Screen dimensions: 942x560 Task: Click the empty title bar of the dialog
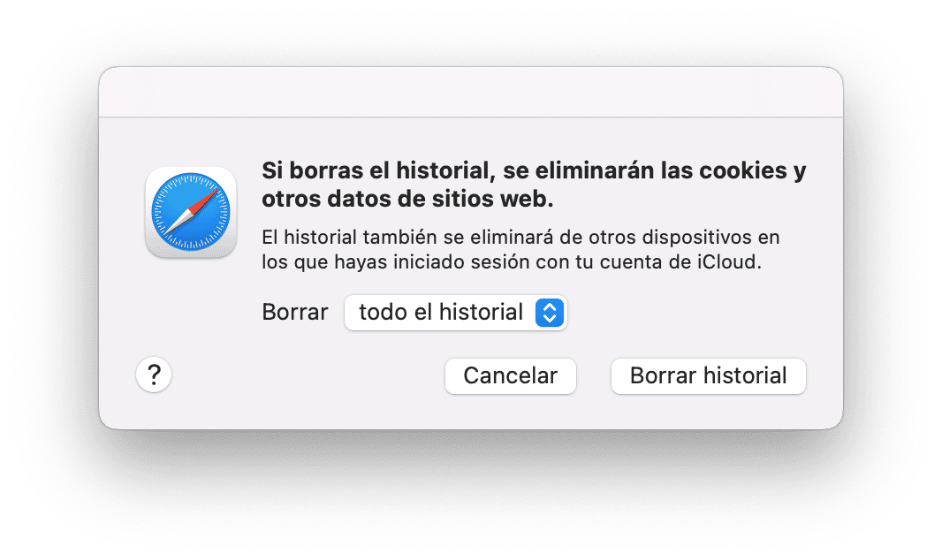(x=471, y=92)
